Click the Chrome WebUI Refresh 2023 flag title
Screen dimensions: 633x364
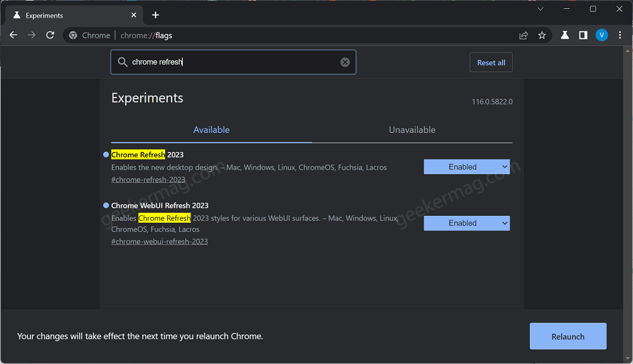(160, 205)
